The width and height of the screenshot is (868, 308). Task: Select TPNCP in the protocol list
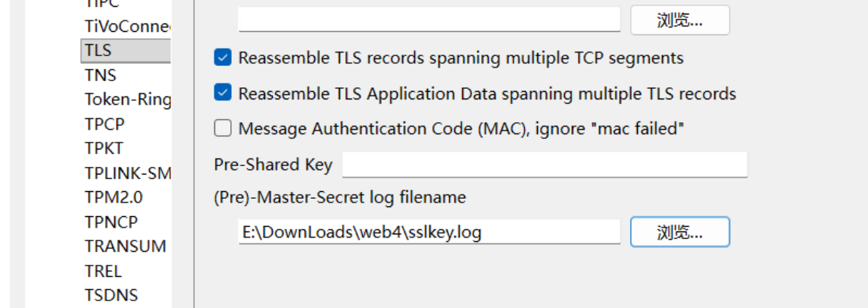pos(111,222)
